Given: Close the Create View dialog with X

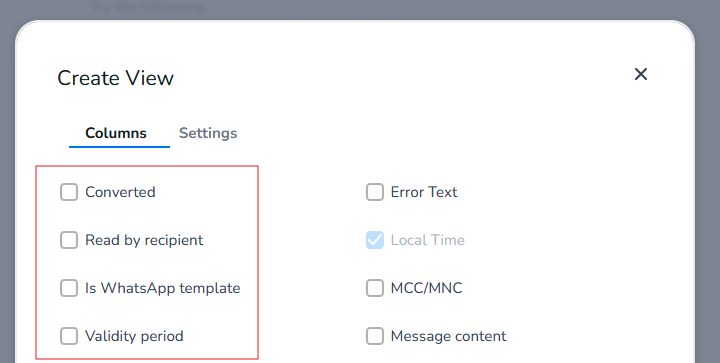Looking at the screenshot, I should coord(641,74).
